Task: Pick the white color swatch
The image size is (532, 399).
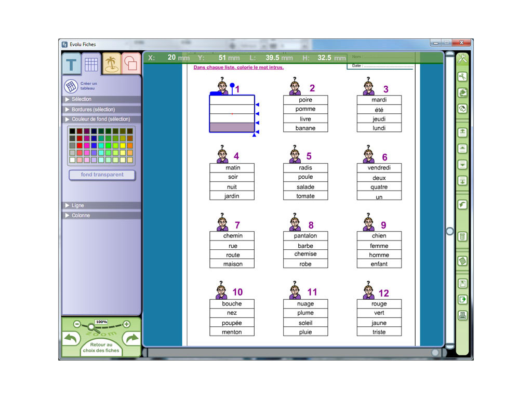Action: click(x=72, y=161)
